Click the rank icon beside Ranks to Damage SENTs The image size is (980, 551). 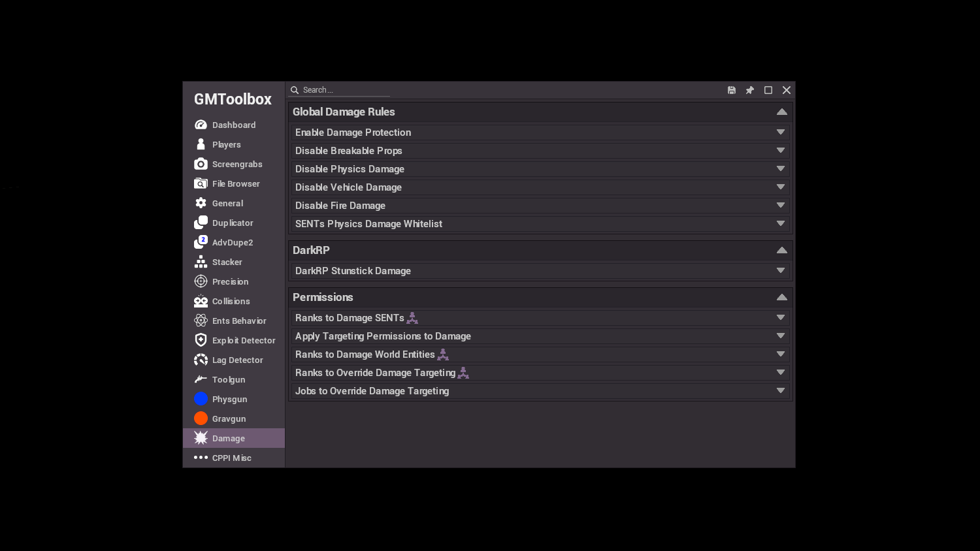[412, 318]
